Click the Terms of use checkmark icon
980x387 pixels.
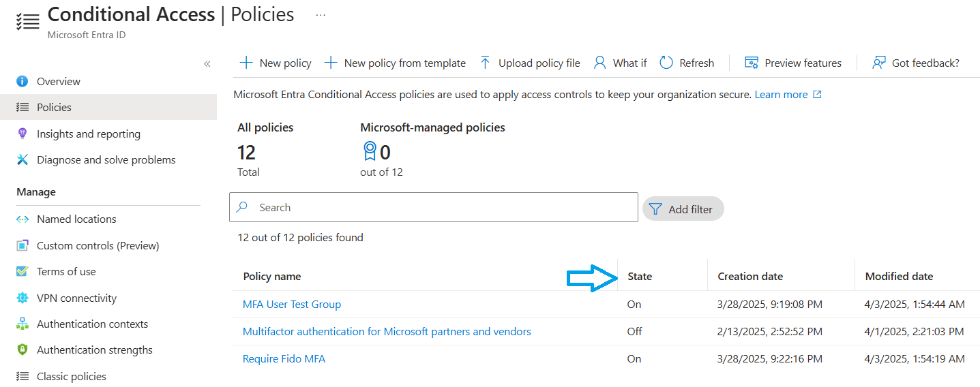click(23, 271)
